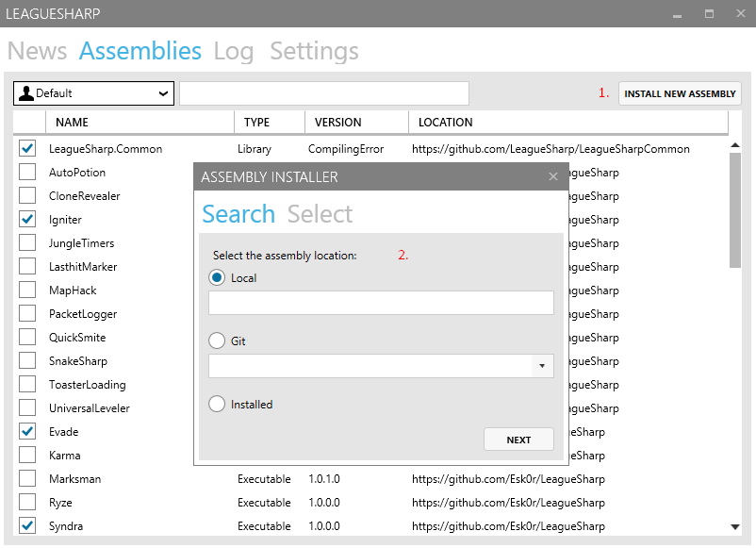
Task: Sort by the Location column header
Action: pos(568,122)
